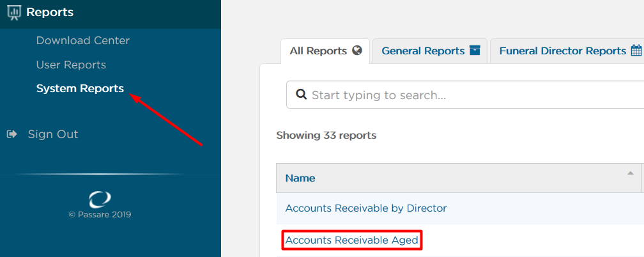Click the calendar icon beside Funeral Director Reports
This screenshot has width=644, height=257.
(636, 51)
